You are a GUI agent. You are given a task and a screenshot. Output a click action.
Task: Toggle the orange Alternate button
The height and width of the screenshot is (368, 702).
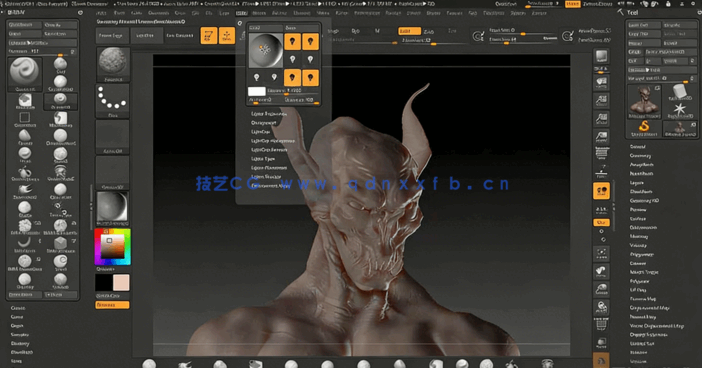112,305
